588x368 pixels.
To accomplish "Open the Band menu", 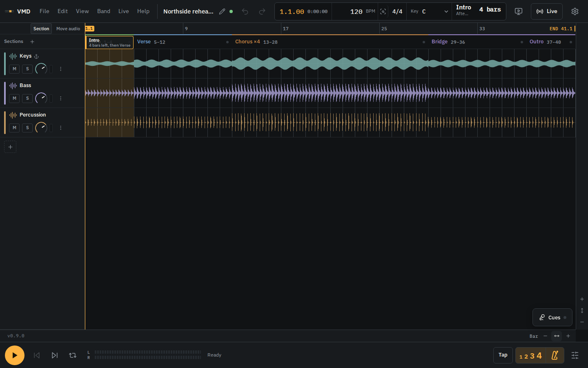I will coord(104,11).
